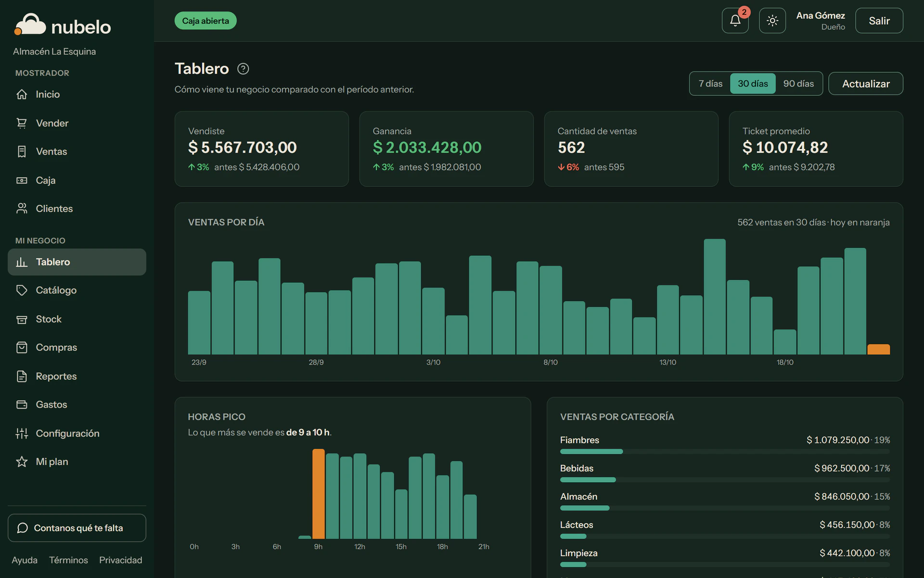Click the Clientes people icon
The image size is (924, 578).
(22, 209)
